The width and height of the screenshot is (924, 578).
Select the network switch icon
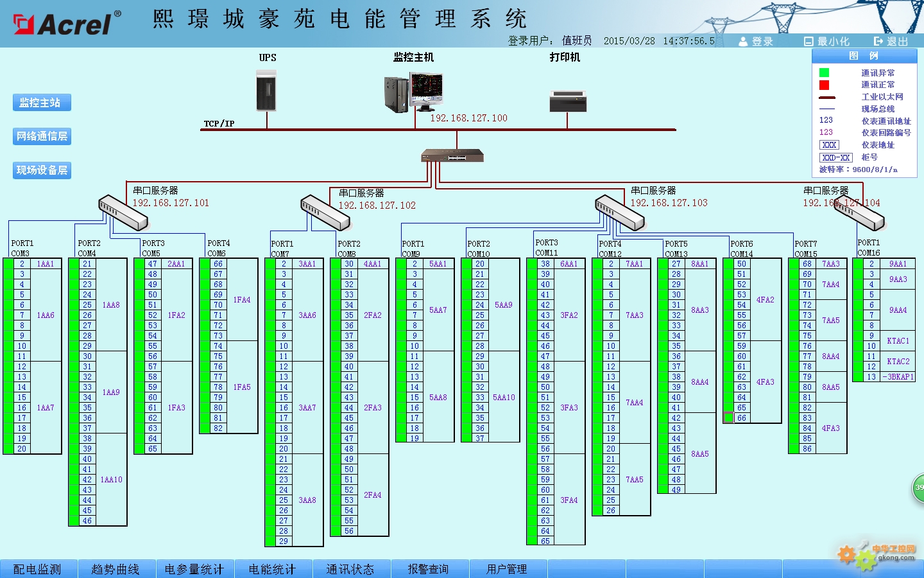coord(452,155)
